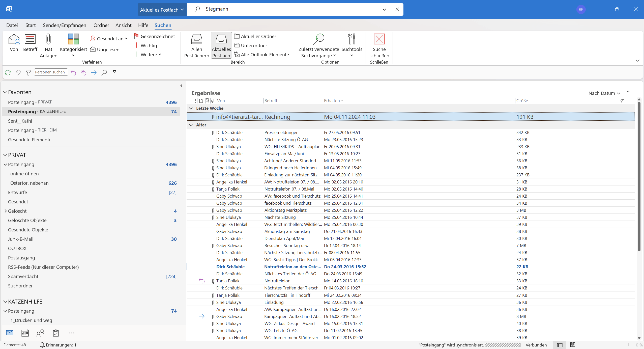Open the Aktuelles Postfach scope dropdown

pos(162,10)
